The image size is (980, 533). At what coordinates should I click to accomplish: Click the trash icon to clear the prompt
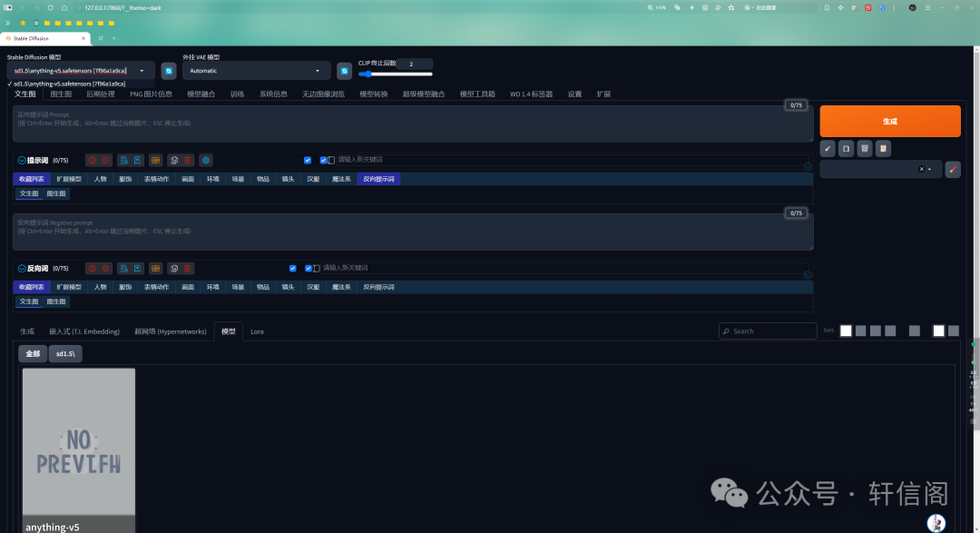click(x=865, y=148)
